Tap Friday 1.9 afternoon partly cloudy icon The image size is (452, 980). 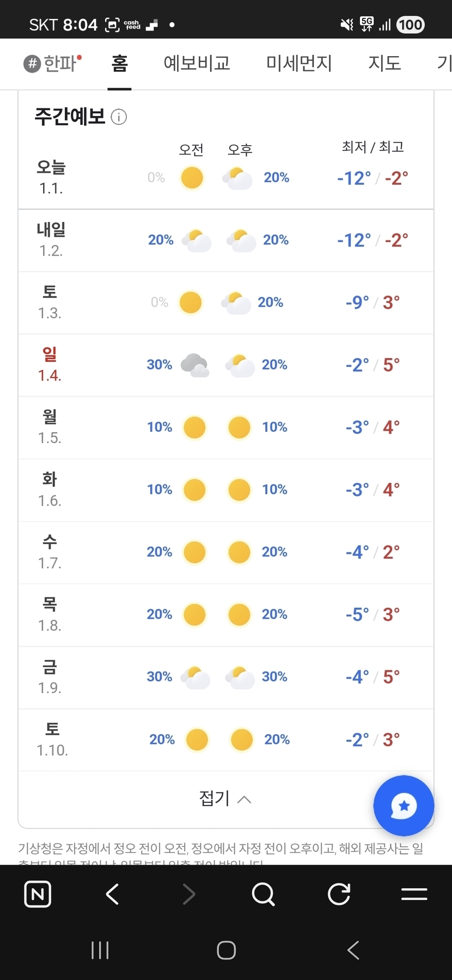(240, 677)
